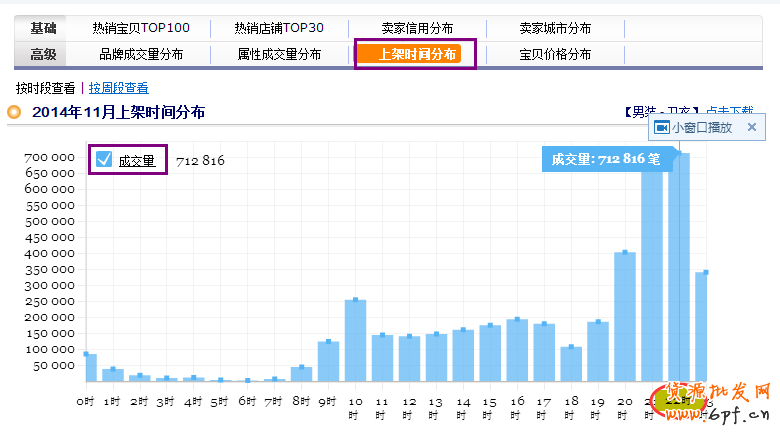The width and height of the screenshot is (780, 436).
Task: Select the highlighted 上架时间分布 tab
Action: [x=417, y=54]
